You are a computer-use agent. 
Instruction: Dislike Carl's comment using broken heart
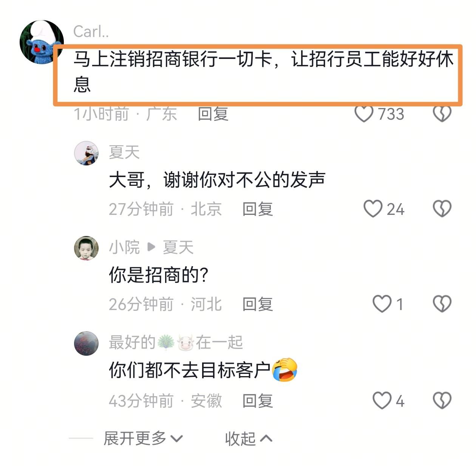[442, 114]
